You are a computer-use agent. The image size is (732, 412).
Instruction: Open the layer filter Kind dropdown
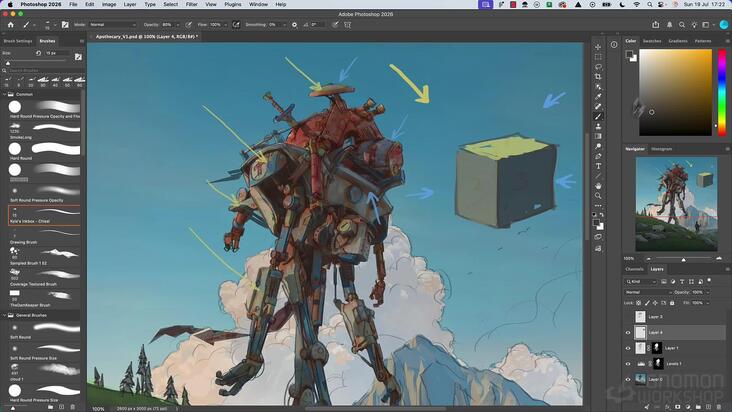tap(640, 281)
